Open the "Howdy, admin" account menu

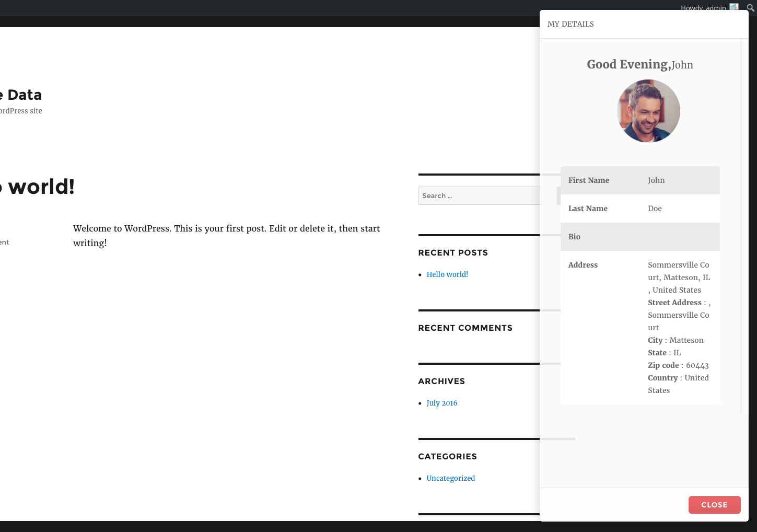703,7
